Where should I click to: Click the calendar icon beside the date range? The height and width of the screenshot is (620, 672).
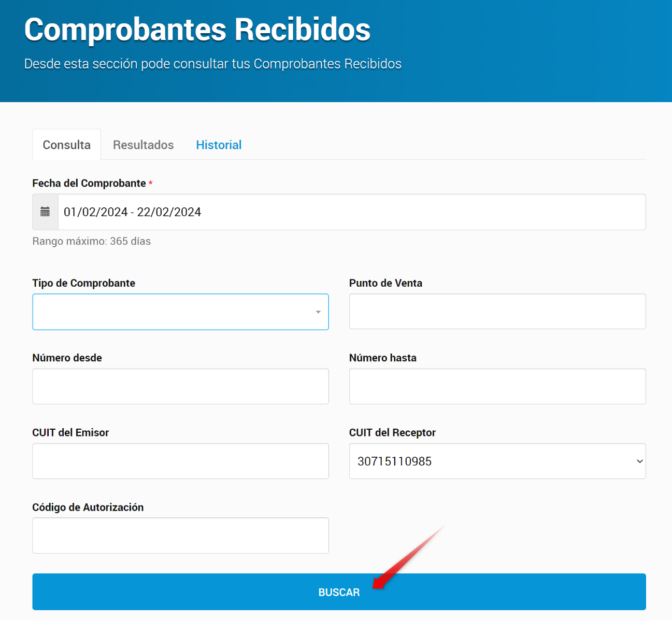(x=45, y=212)
